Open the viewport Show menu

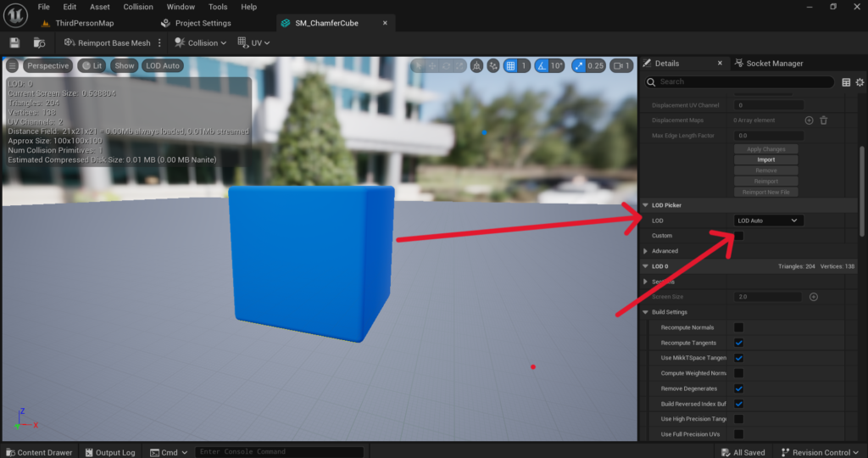[125, 65]
